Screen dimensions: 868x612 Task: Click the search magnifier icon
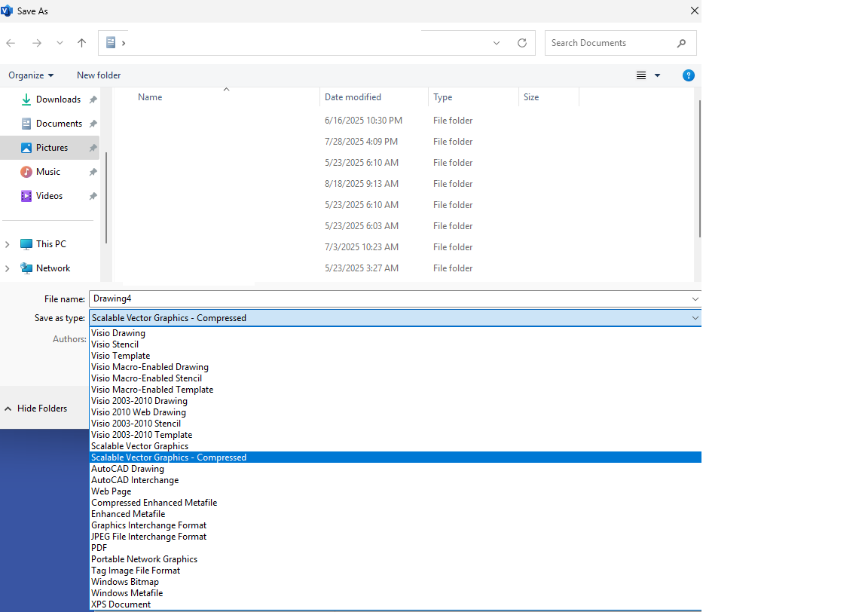click(x=681, y=43)
